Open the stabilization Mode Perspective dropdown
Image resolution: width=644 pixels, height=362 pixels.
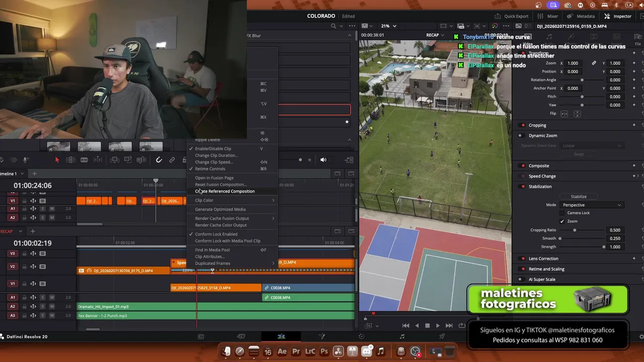[x=592, y=205]
